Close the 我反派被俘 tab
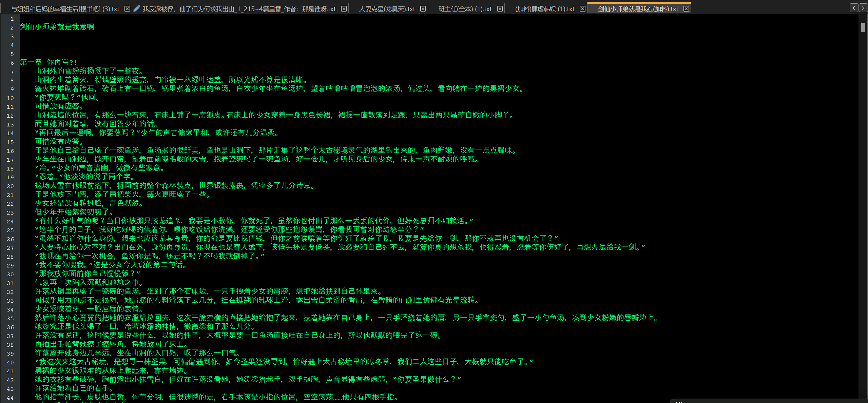This screenshot has width=868, height=403. point(344,9)
